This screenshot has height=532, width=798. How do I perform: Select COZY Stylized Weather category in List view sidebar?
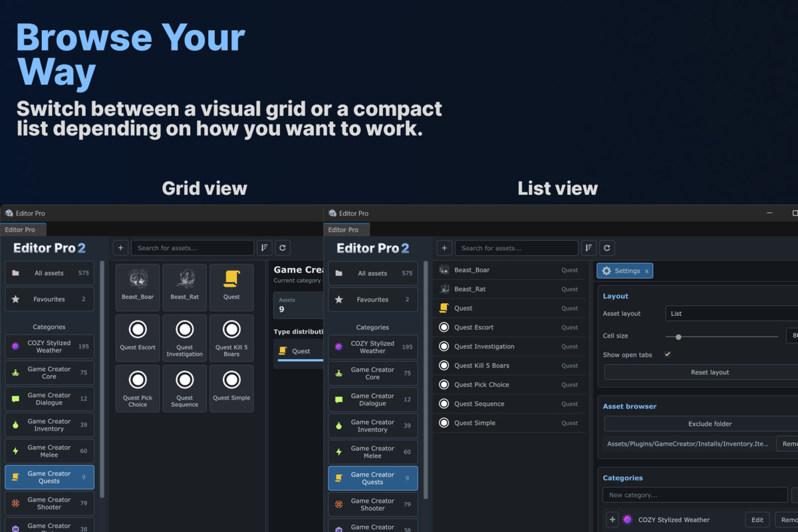coord(372,347)
